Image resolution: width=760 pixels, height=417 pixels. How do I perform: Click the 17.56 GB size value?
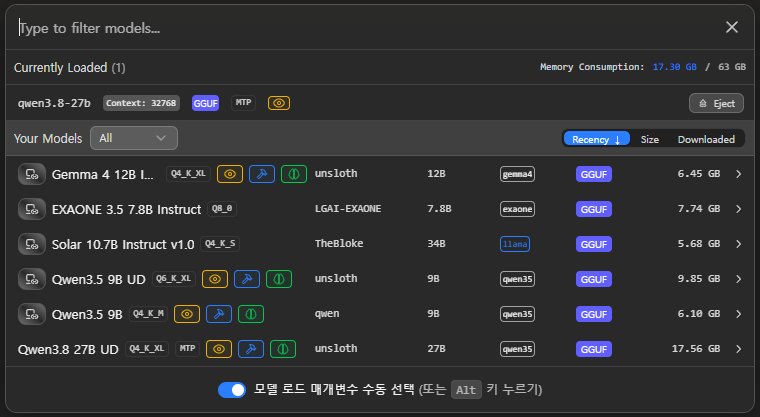click(696, 349)
